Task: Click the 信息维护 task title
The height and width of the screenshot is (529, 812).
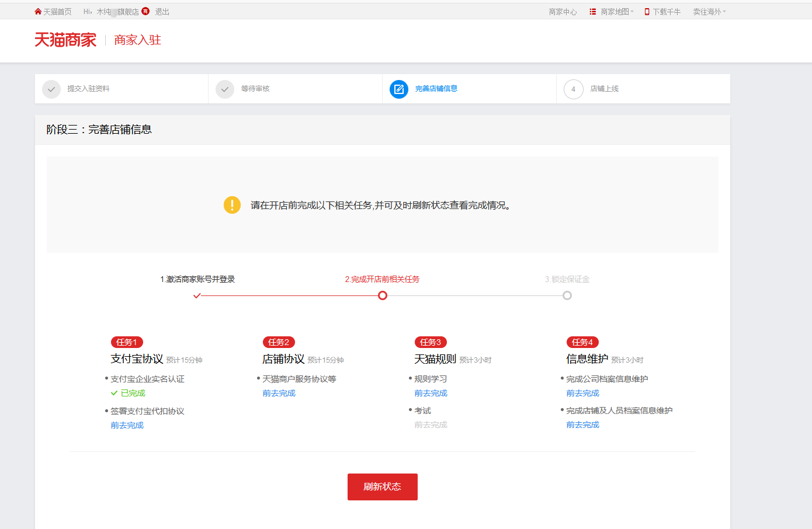Action: pyautogui.click(x=587, y=359)
